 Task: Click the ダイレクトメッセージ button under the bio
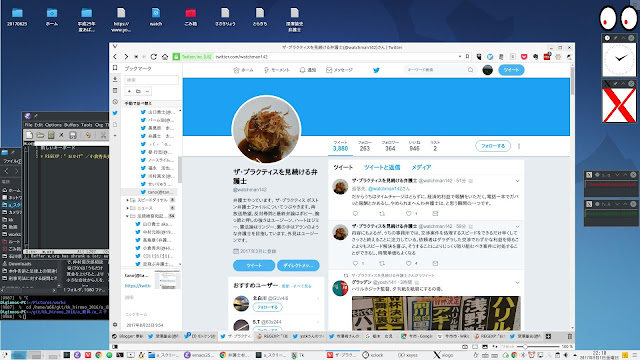(x=298, y=265)
